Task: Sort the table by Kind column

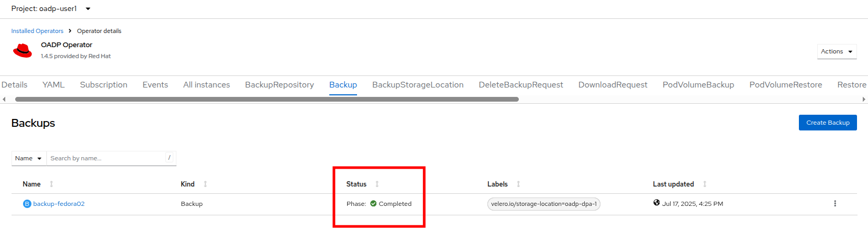Action: [x=188, y=184]
